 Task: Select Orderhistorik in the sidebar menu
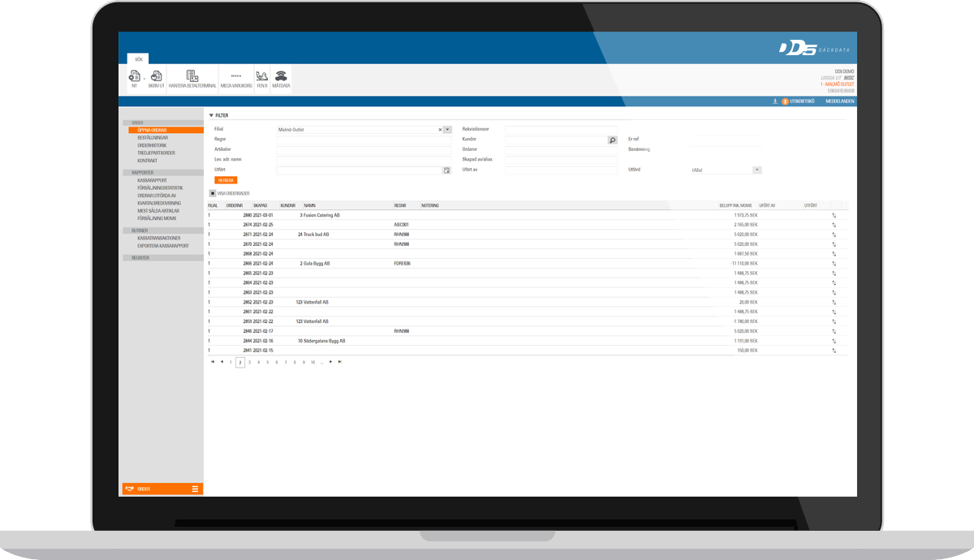click(152, 145)
